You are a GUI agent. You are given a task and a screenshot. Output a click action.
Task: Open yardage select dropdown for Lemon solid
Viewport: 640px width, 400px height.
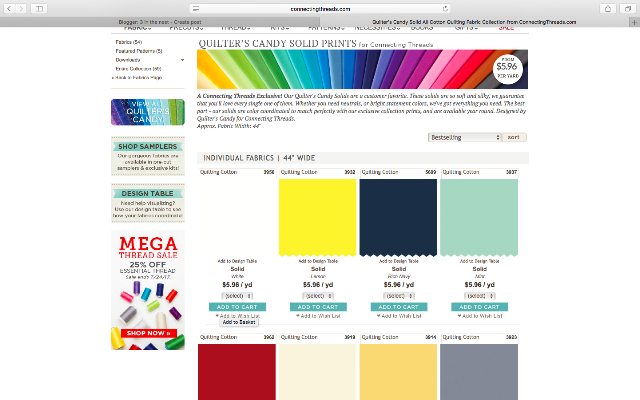pos(318,296)
